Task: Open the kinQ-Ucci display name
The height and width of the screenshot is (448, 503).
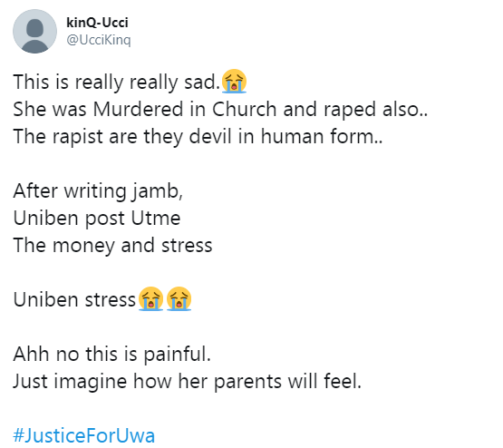Action: (97, 23)
